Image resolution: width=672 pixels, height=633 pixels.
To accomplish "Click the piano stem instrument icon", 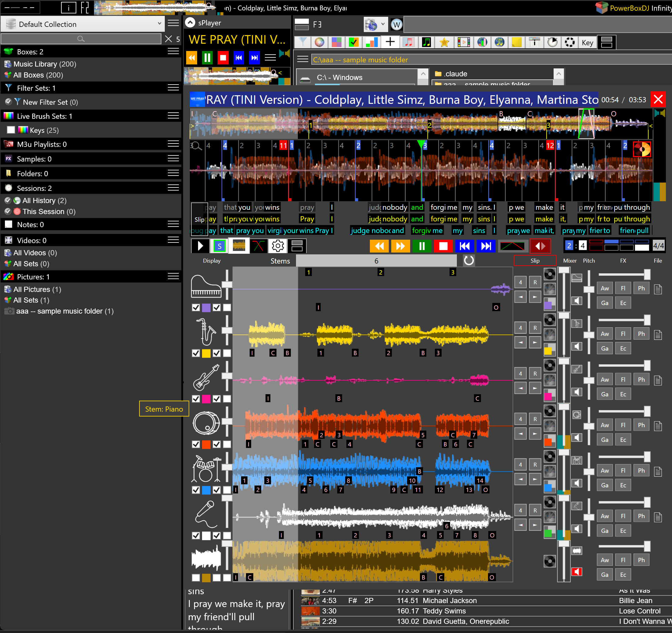I will point(206,286).
